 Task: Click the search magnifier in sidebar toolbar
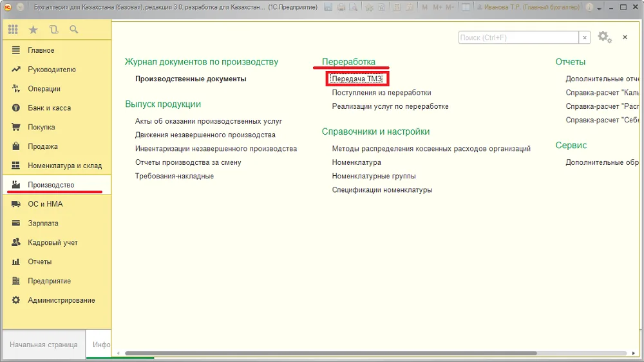click(74, 29)
